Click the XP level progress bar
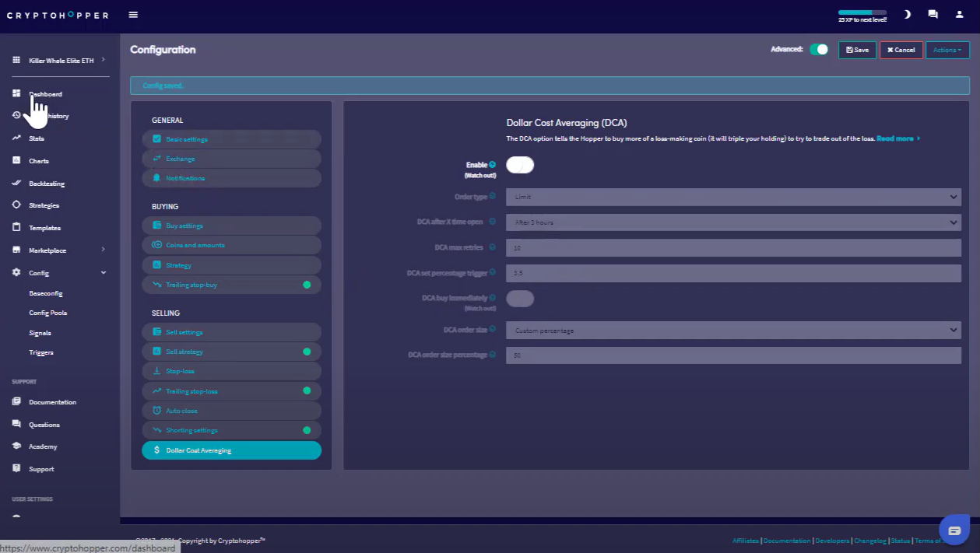Viewport: 980px width, 553px height. (862, 12)
